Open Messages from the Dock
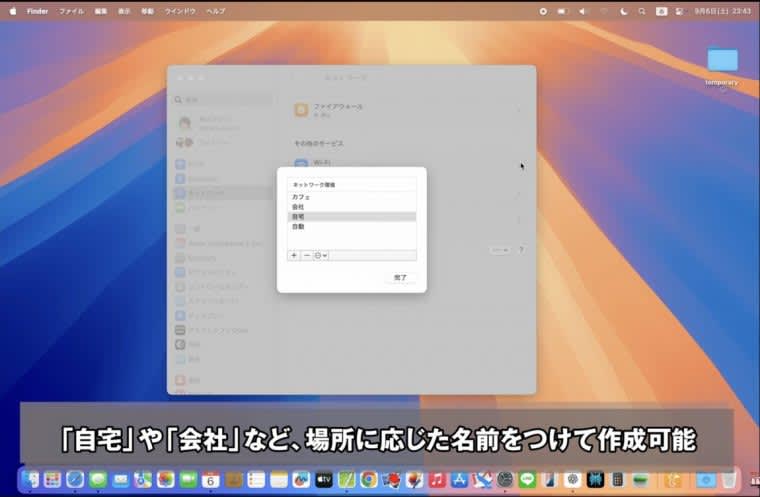 coord(98,480)
